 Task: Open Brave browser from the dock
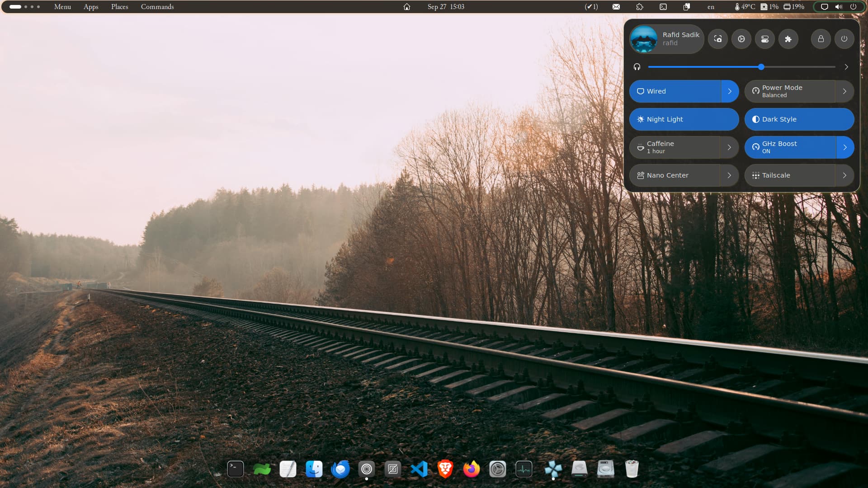point(445,469)
